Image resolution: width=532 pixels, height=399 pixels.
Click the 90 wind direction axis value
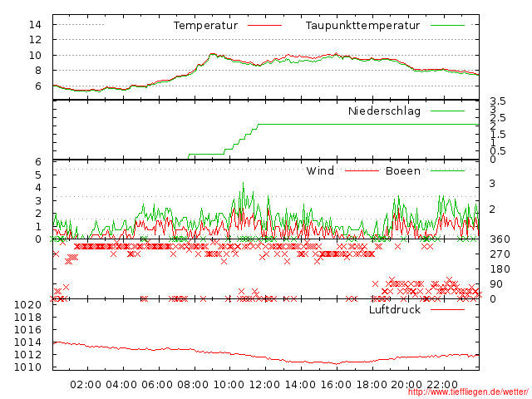pos(496,284)
